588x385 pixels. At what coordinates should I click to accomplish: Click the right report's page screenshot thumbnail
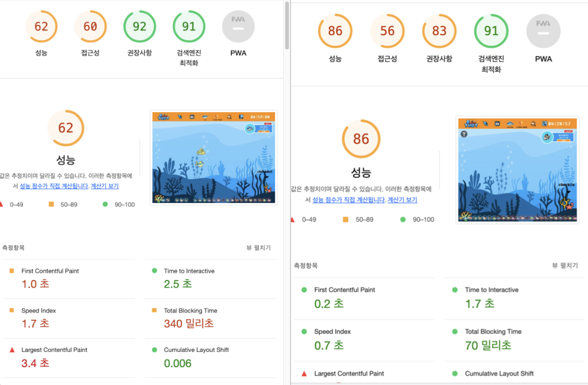click(517, 170)
